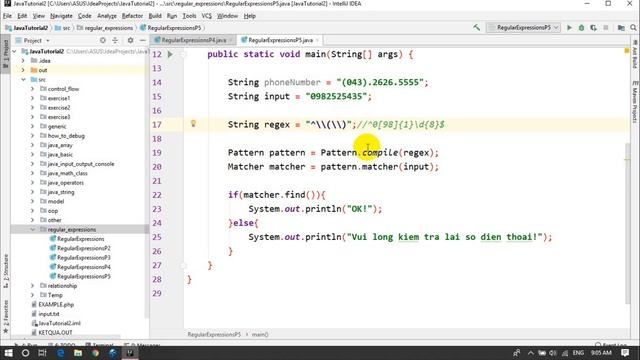
Task: Close the RegularExpressionsP5.java tab
Action: 317,40
